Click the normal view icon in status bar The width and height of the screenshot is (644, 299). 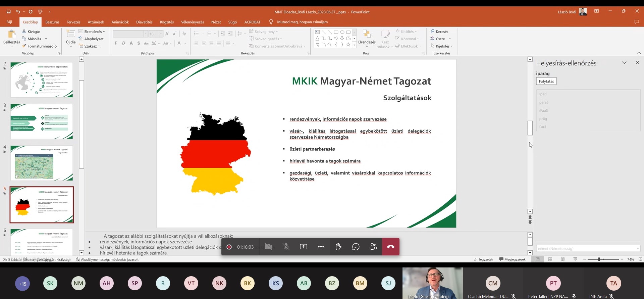click(538, 259)
